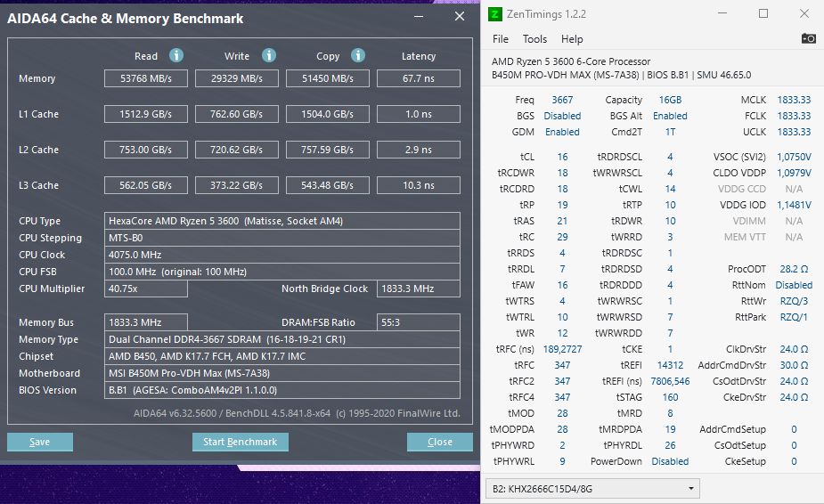Open the Help menu in ZenTimings
This screenshot has height=504, width=824.
tap(572, 39)
